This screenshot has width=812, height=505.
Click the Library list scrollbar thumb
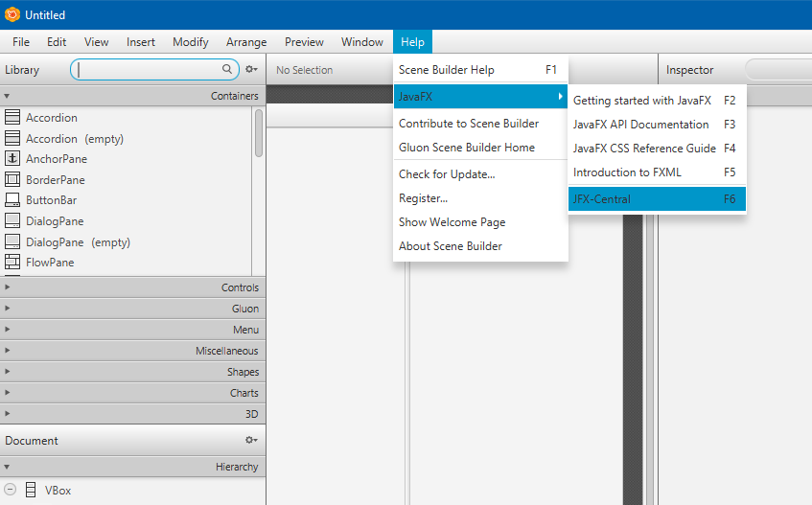pyautogui.click(x=259, y=133)
